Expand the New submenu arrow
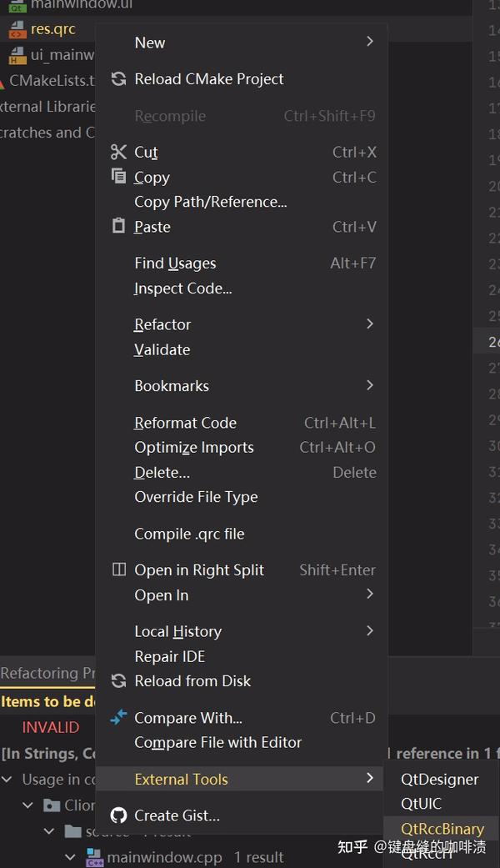500x868 pixels. [x=370, y=42]
